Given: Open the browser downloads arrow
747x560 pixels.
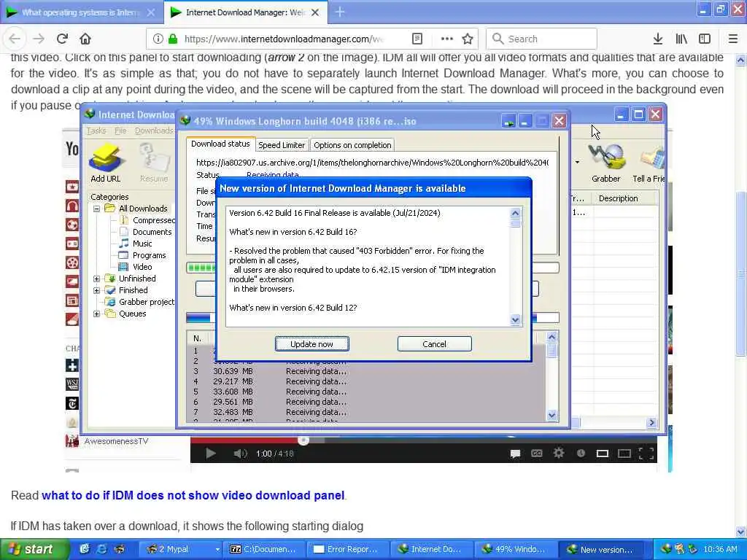Looking at the screenshot, I should pos(657,39).
